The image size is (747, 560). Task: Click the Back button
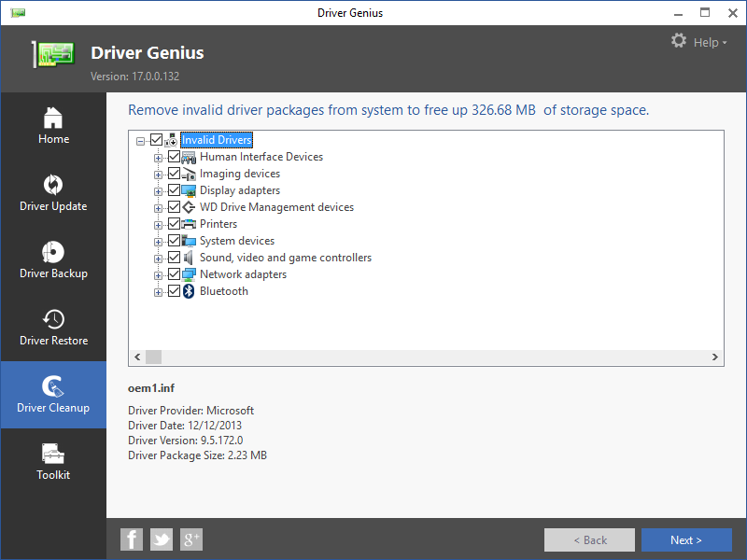(590, 540)
